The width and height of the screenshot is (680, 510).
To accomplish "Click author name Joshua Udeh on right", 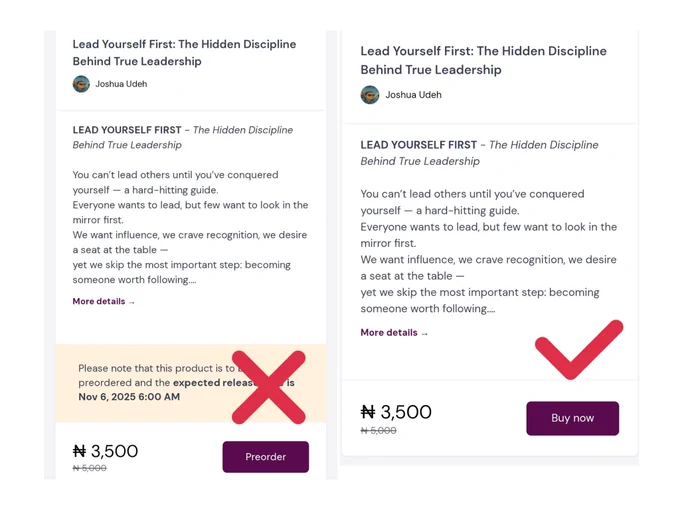I will [x=413, y=95].
